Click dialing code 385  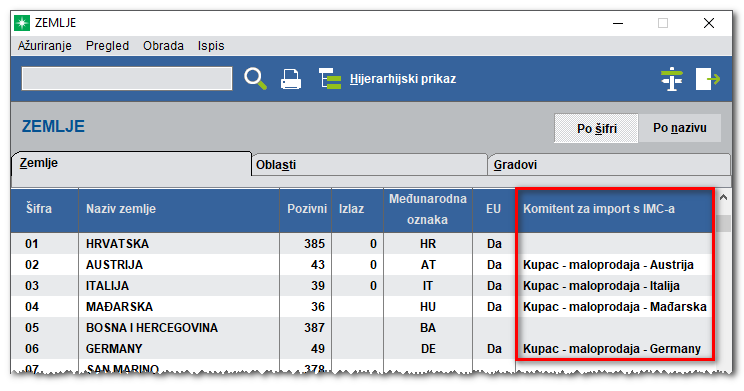click(315, 244)
